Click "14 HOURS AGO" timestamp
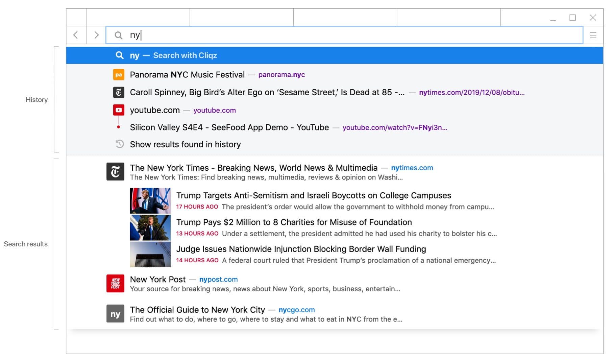The image size is (612, 364). click(x=197, y=260)
